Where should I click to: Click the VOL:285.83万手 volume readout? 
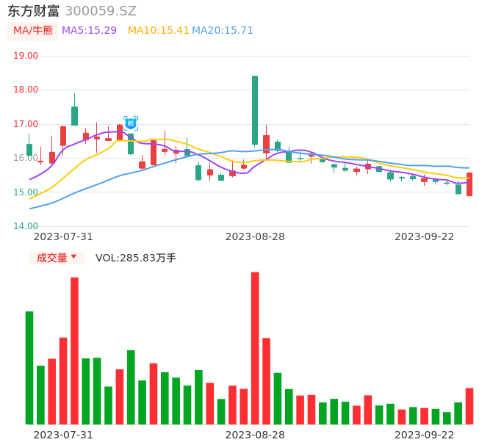pos(136,258)
